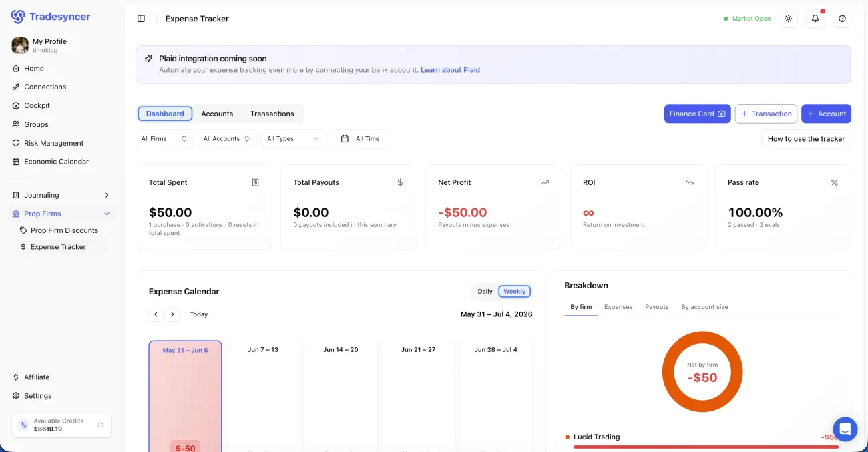Open the All Types dropdown
Viewport: 868px width, 452px height.
tap(294, 139)
